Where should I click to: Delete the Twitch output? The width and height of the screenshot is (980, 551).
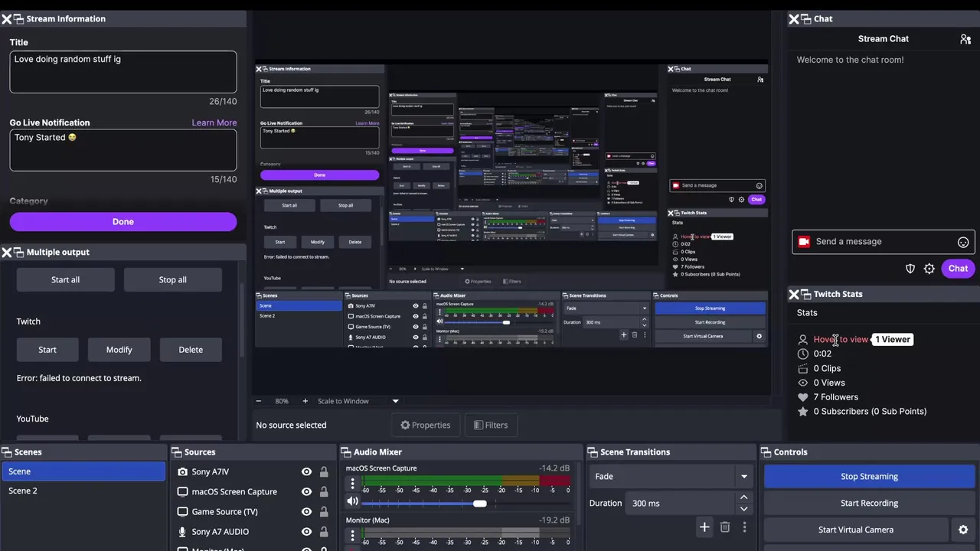click(x=191, y=350)
